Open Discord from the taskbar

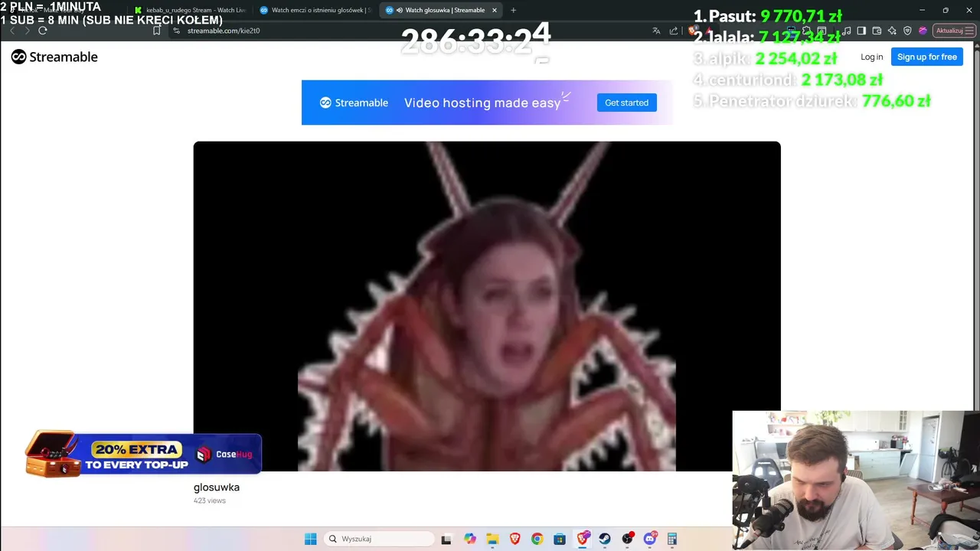[650, 539]
